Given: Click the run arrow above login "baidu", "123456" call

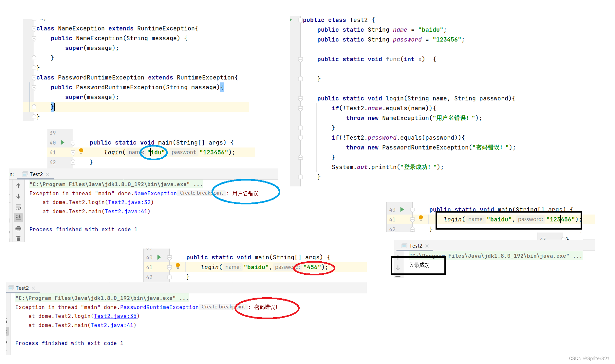Looking at the screenshot, I should (x=402, y=209).
